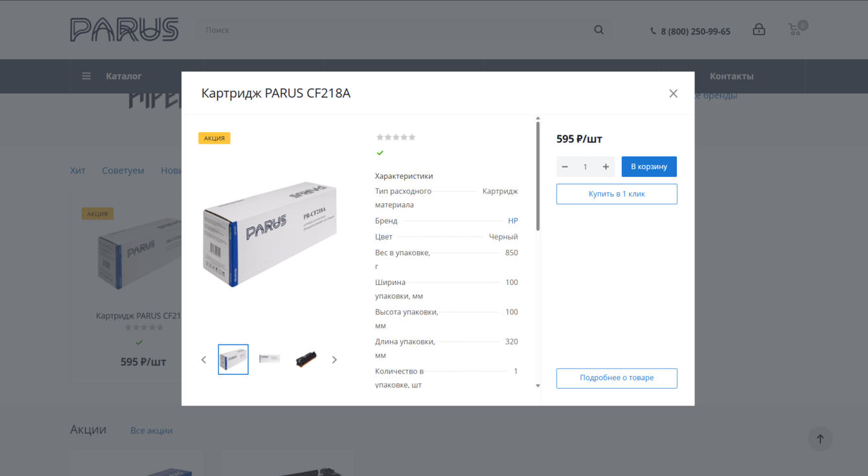Open the Каталог menu item
Screen dimensions: 868x476
124,76
